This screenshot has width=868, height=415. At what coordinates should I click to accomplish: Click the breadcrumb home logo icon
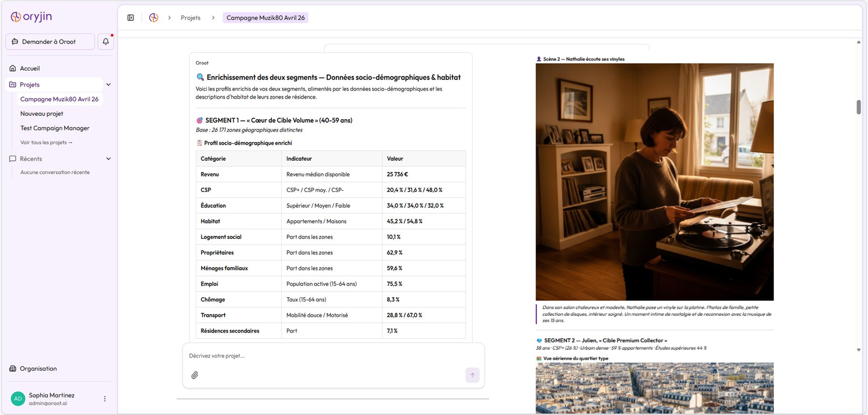[x=153, y=18]
